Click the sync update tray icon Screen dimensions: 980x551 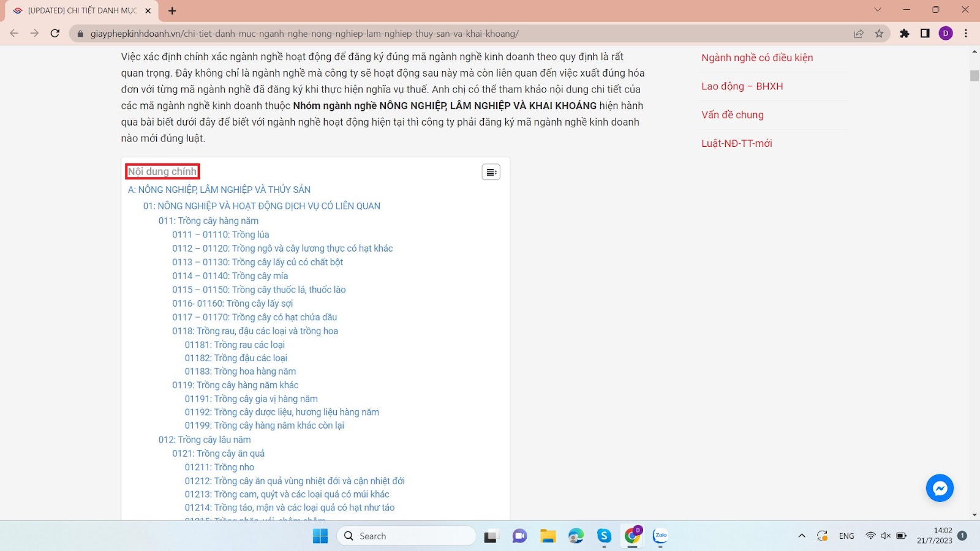coord(823,536)
